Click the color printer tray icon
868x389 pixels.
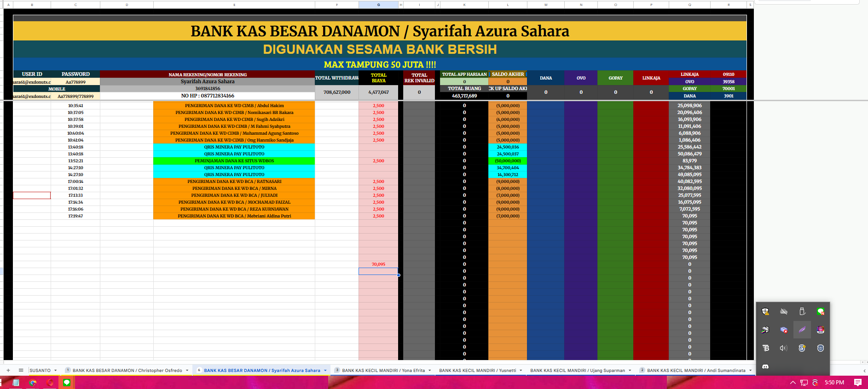(765, 330)
